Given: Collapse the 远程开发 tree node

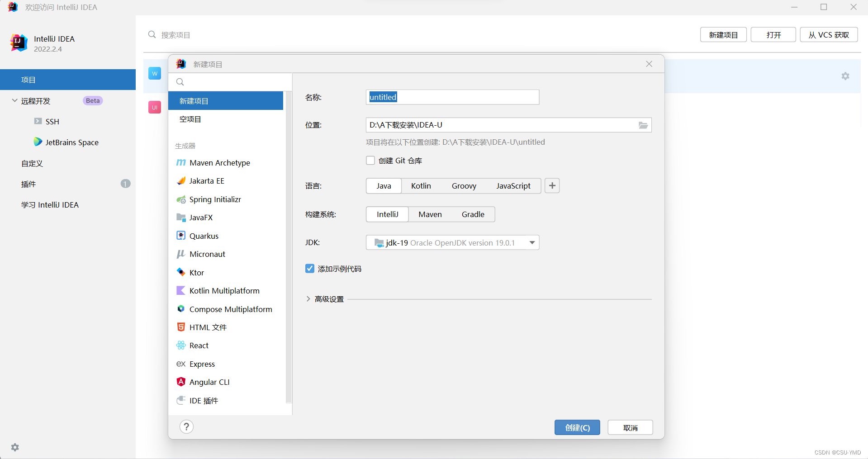Looking at the screenshot, I should (x=14, y=100).
